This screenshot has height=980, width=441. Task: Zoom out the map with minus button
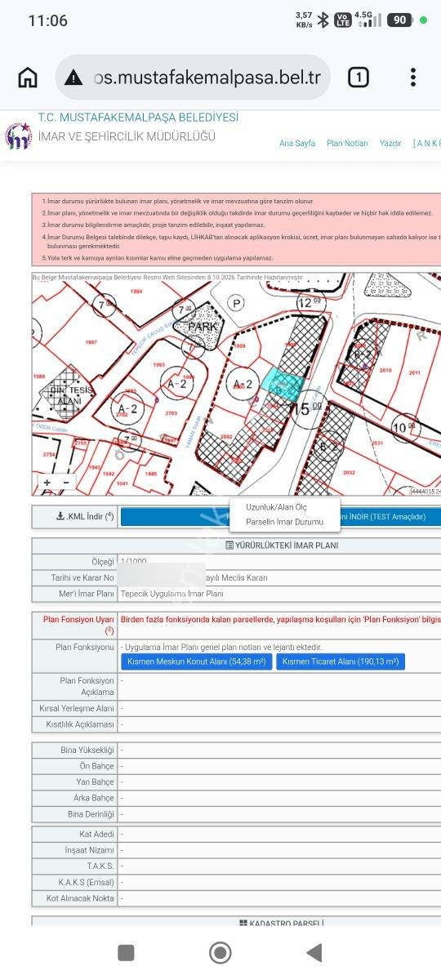[x=66, y=483]
